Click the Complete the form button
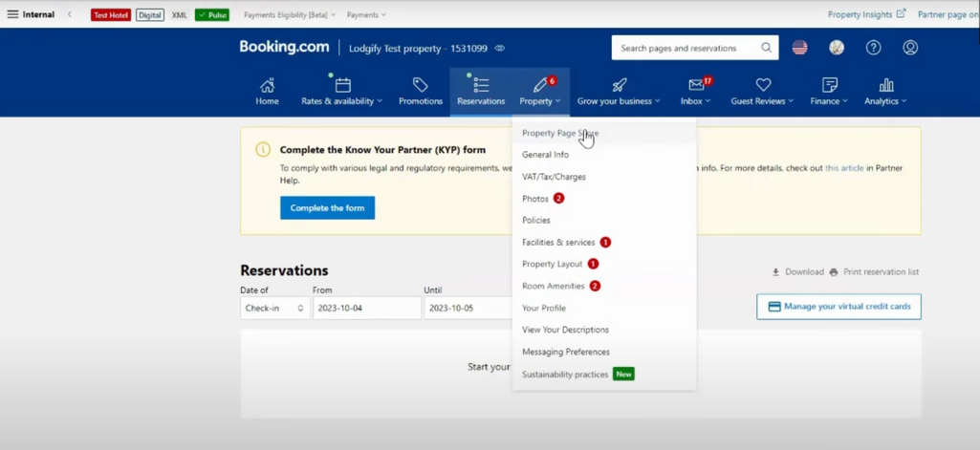The height and width of the screenshot is (450, 980). point(328,208)
